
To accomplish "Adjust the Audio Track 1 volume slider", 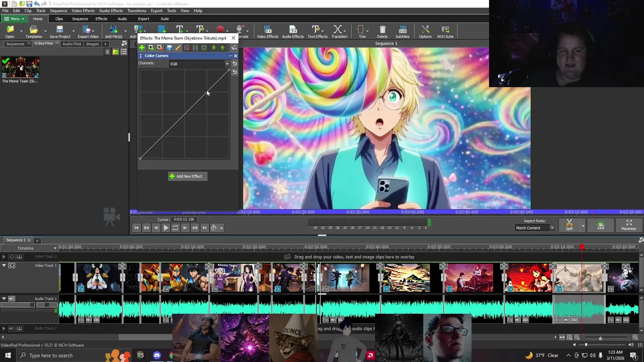I will click(17, 305).
